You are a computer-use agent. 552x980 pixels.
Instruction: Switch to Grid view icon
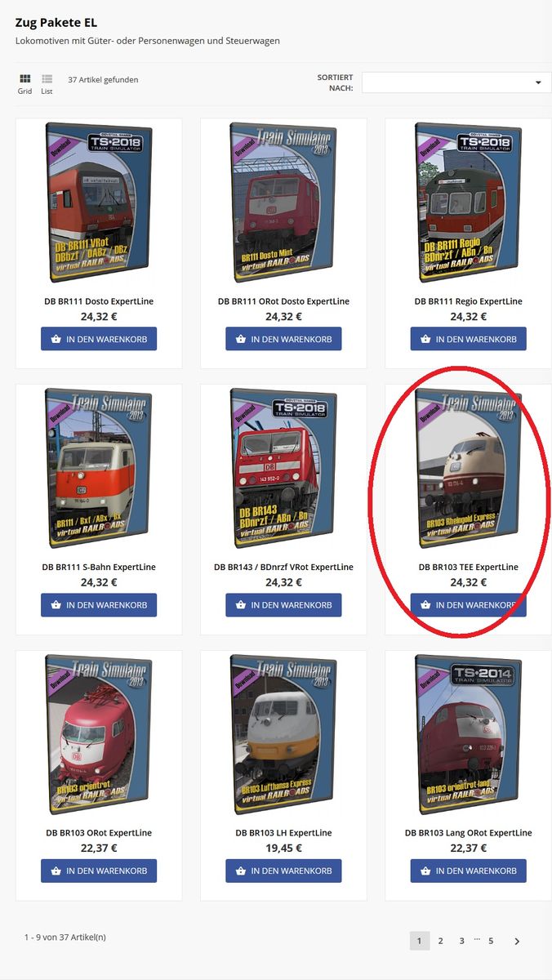tap(24, 79)
